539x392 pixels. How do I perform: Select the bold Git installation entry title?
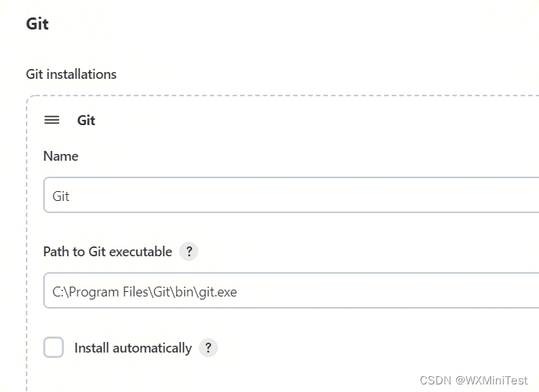click(87, 121)
